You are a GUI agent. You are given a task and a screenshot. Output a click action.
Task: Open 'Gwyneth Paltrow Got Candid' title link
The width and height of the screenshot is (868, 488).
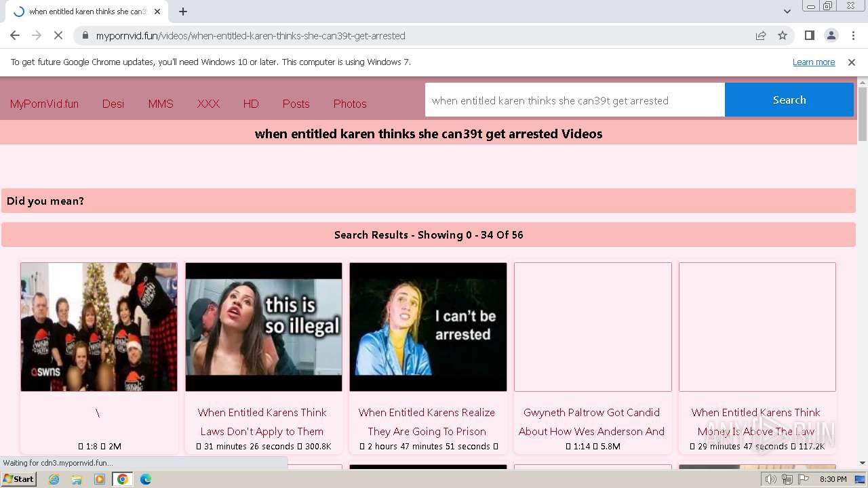(x=592, y=422)
